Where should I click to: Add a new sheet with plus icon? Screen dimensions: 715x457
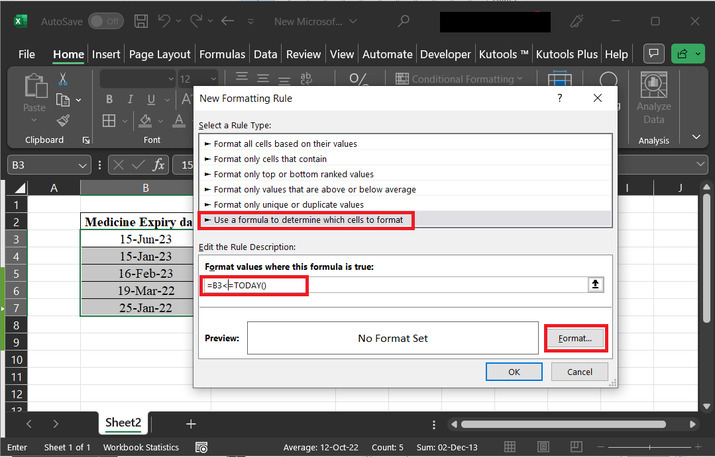coord(191,424)
